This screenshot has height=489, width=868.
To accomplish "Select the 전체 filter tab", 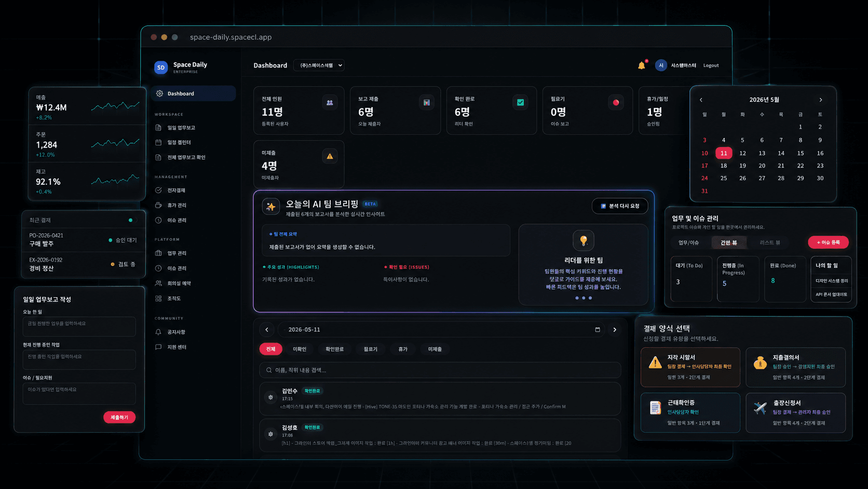I will [270, 349].
